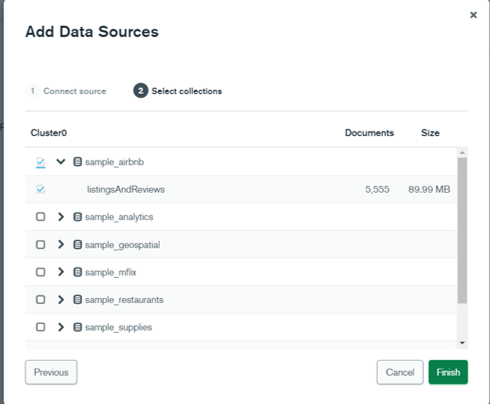Click the sample_restaurants label

(124, 300)
